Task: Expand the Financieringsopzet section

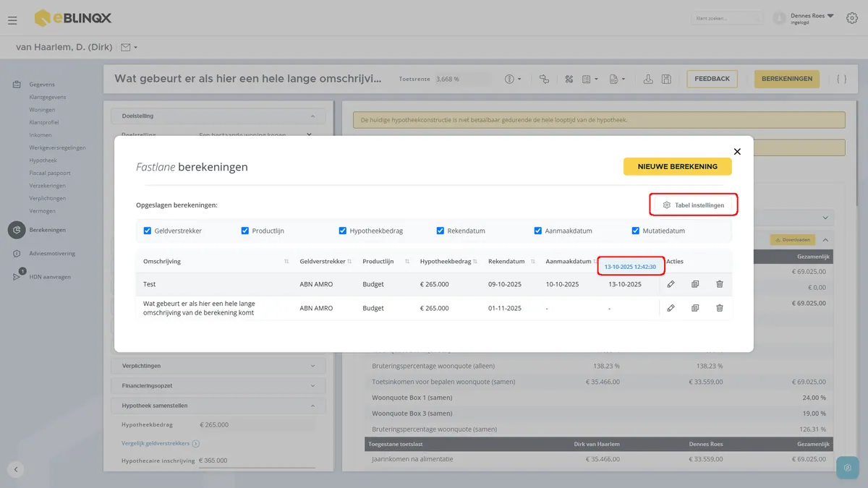Action: point(218,386)
